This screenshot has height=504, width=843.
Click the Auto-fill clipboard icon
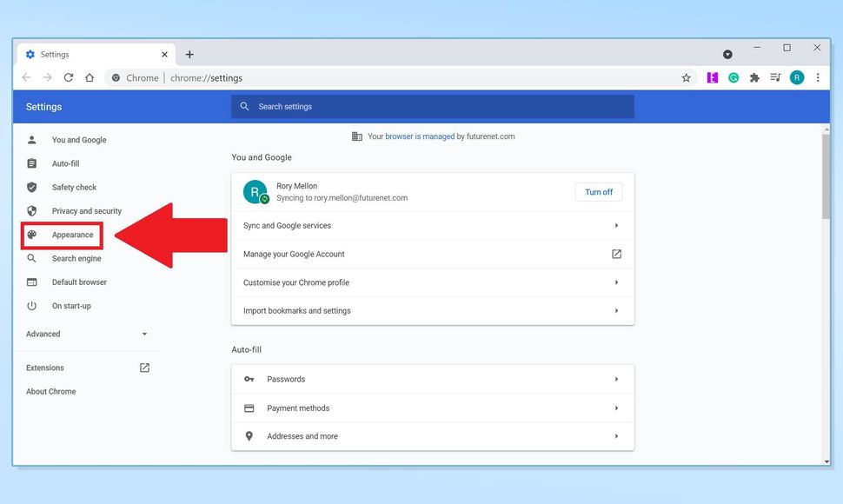point(32,163)
